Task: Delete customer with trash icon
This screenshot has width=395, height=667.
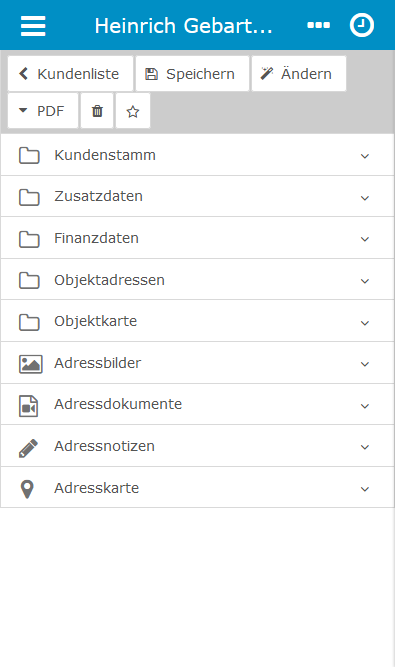Action: (97, 111)
